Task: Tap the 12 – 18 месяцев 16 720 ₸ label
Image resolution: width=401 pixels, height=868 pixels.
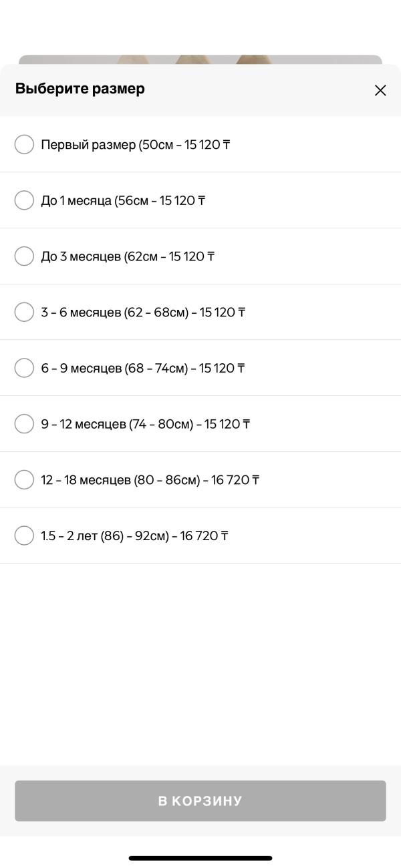Action: 150,479
